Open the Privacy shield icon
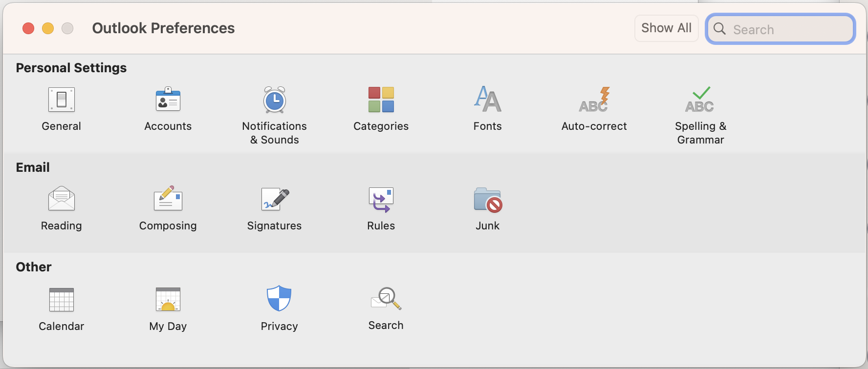The image size is (868, 369). click(x=279, y=298)
